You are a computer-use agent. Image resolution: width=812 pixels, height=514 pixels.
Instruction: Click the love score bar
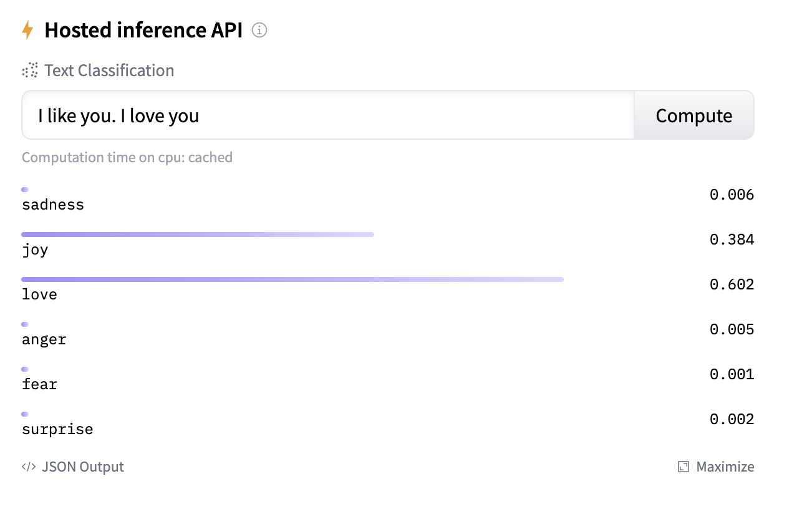coord(292,279)
